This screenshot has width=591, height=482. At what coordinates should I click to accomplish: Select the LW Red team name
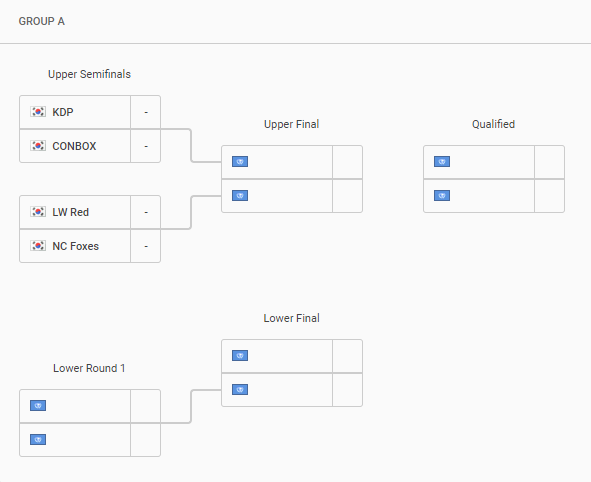pos(70,213)
